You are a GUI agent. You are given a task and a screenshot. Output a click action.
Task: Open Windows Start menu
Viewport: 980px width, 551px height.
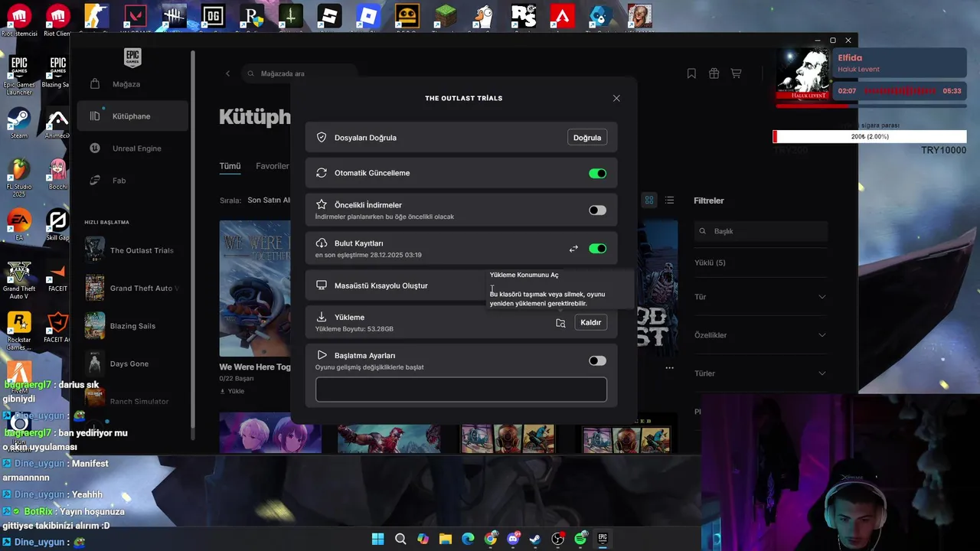pos(378,539)
